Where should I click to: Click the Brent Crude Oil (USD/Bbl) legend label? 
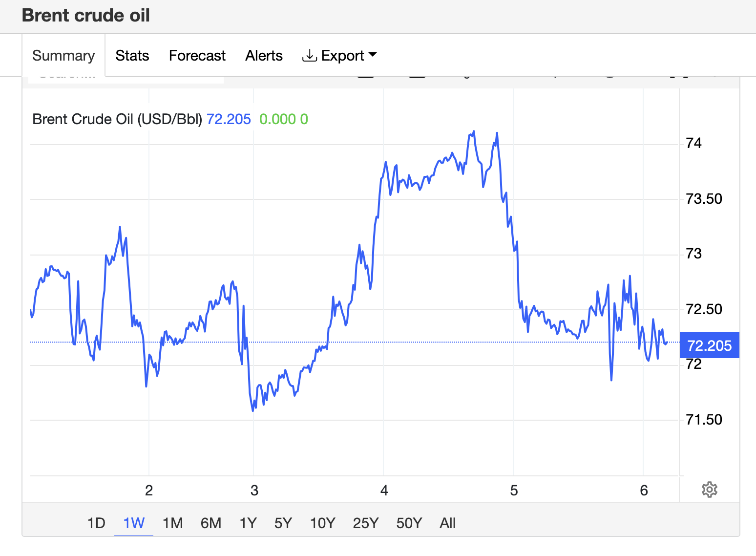click(x=117, y=119)
